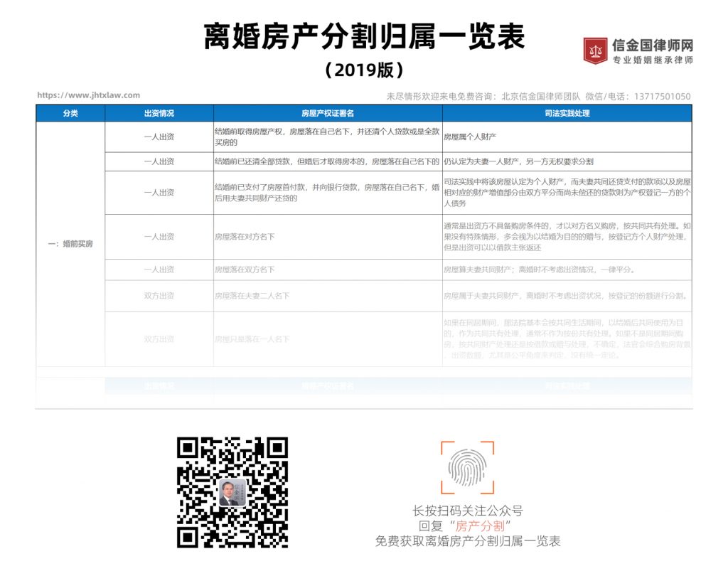Click the 长按扫码关注公众号 instruction text
Viewport: 728px width, 581px height.
click(468, 511)
